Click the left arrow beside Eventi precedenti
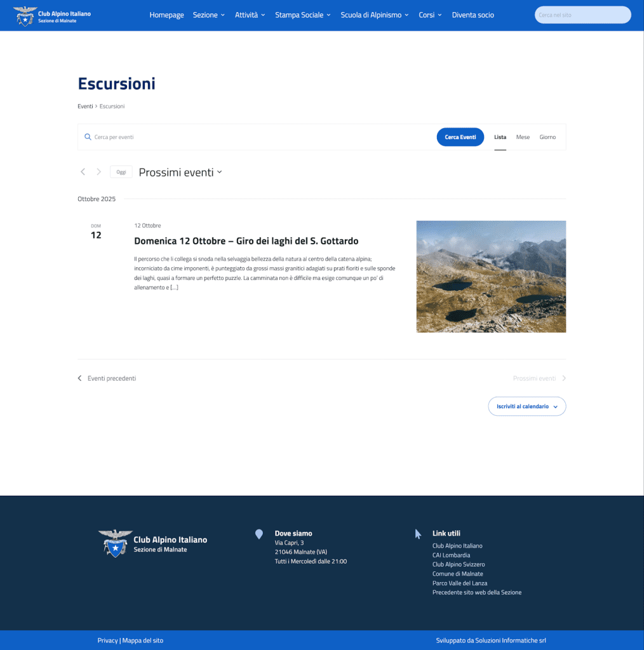This screenshot has height=650, width=644. (81, 378)
